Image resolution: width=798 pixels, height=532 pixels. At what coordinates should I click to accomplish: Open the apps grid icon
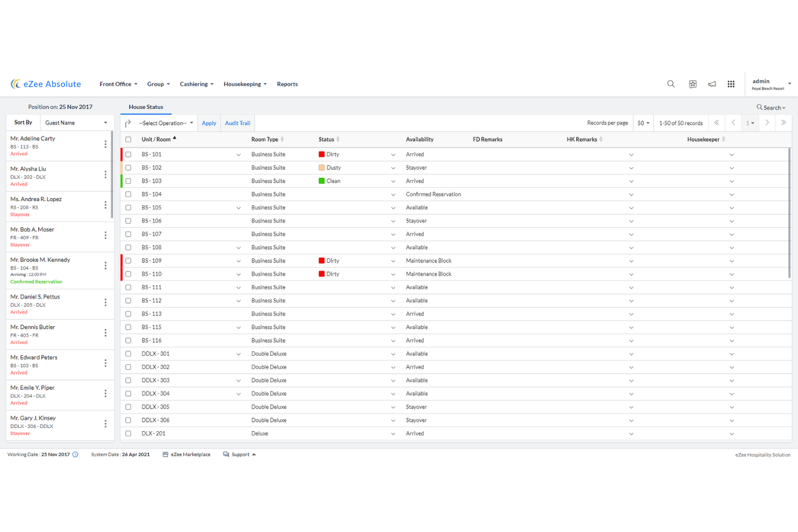click(x=731, y=84)
